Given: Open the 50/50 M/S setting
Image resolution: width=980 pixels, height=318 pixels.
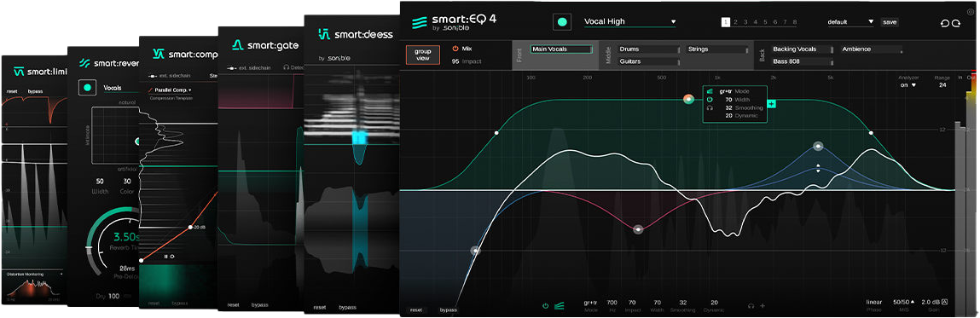Looking at the screenshot, I should (904, 302).
